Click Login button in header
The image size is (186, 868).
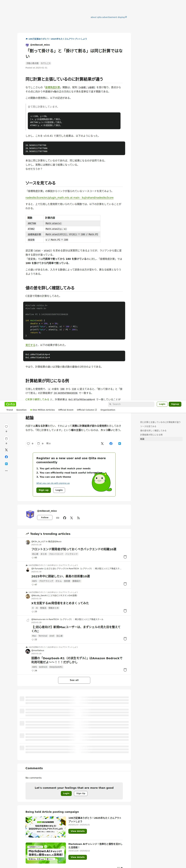162,404
